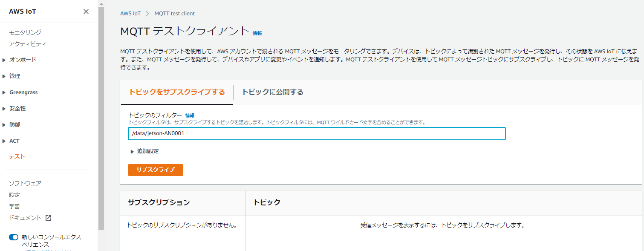
Task: Expand the 管理 menu section
Action: pyautogui.click(x=11, y=76)
